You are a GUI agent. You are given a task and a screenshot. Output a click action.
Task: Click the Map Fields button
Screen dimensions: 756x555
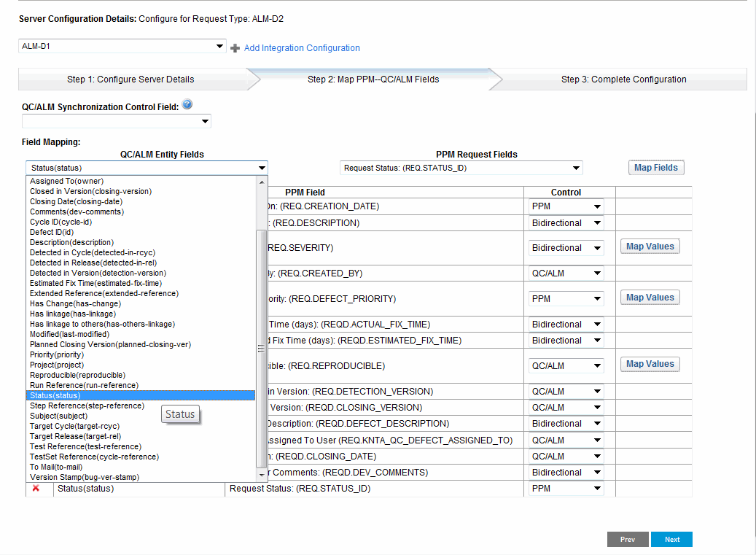tap(655, 167)
